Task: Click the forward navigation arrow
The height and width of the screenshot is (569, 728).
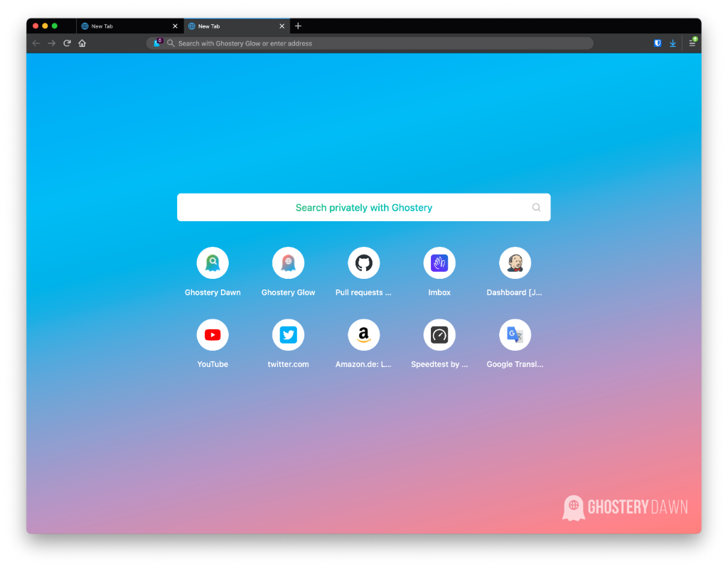Action: [51, 43]
